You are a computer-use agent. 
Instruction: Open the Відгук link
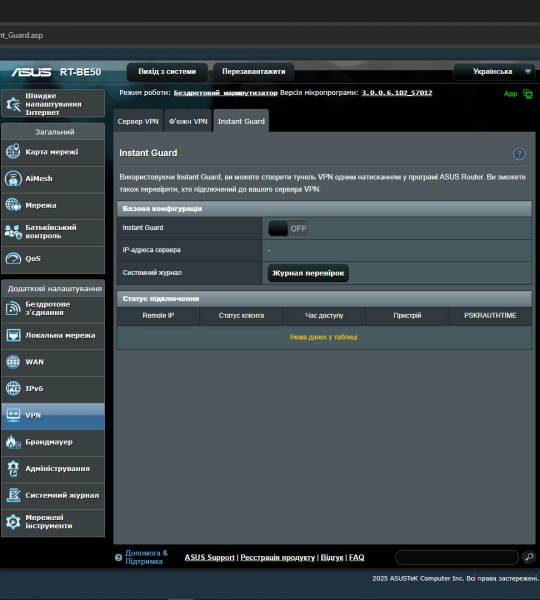click(332, 558)
